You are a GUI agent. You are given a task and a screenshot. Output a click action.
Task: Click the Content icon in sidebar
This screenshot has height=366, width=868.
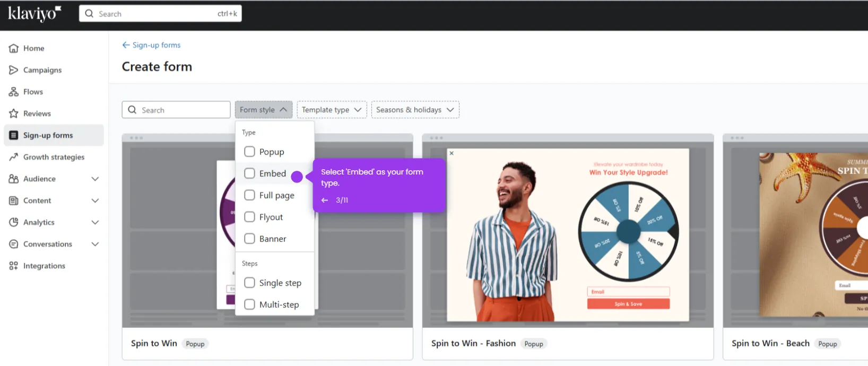(14, 201)
